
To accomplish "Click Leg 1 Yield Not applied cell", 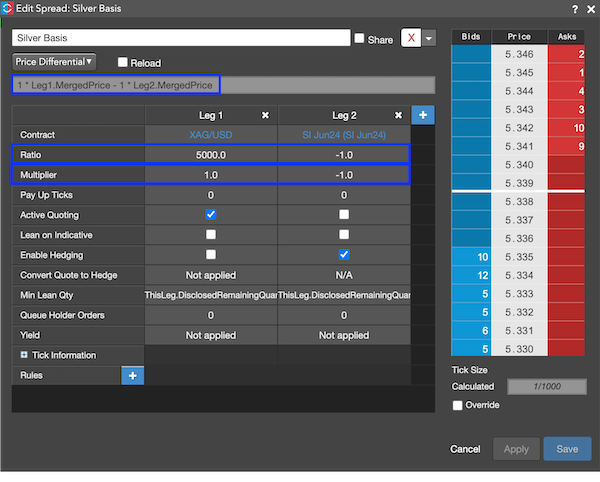I will point(211,335).
